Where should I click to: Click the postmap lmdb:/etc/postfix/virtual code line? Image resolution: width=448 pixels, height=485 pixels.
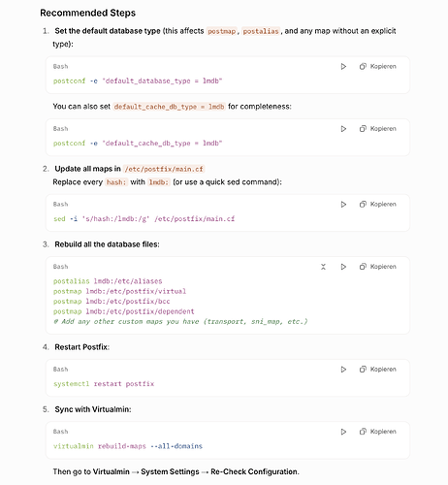pyautogui.click(x=119, y=291)
